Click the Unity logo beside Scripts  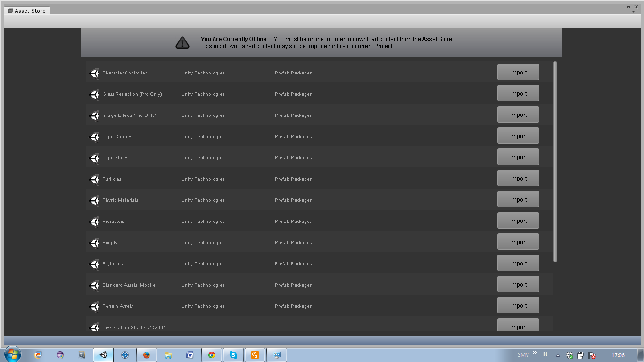pos(94,243)
